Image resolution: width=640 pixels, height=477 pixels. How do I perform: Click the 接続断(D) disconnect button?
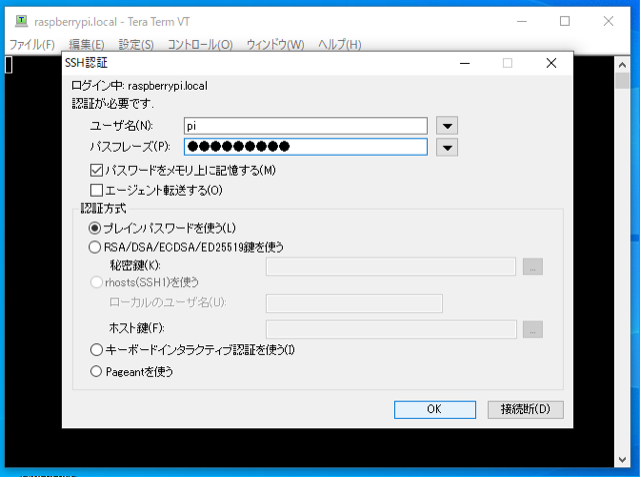(525, 409)
